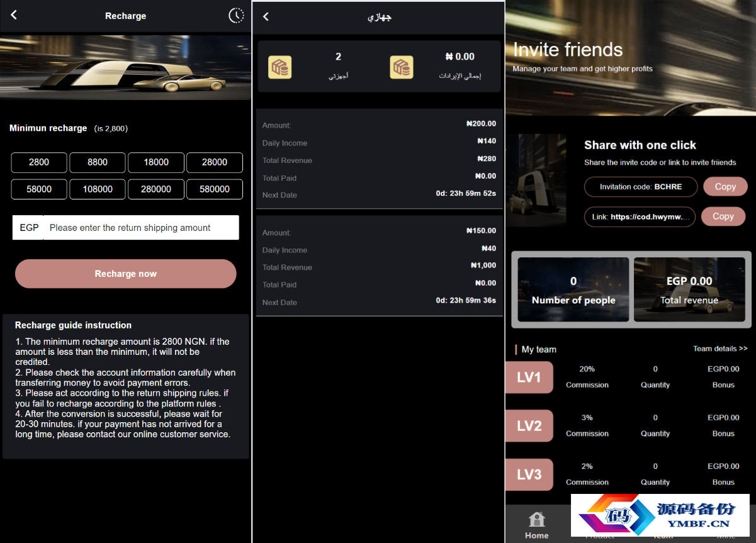
Task: Click the devices count coin icon
Action: tap(279, 67)
